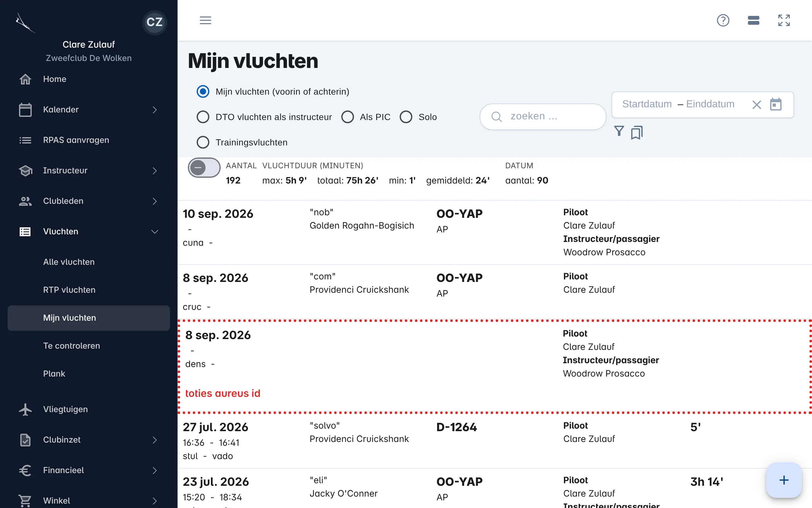Select the Als PIC radio button
The height and width of the screenshot is (508, 812).
point(347,117)
